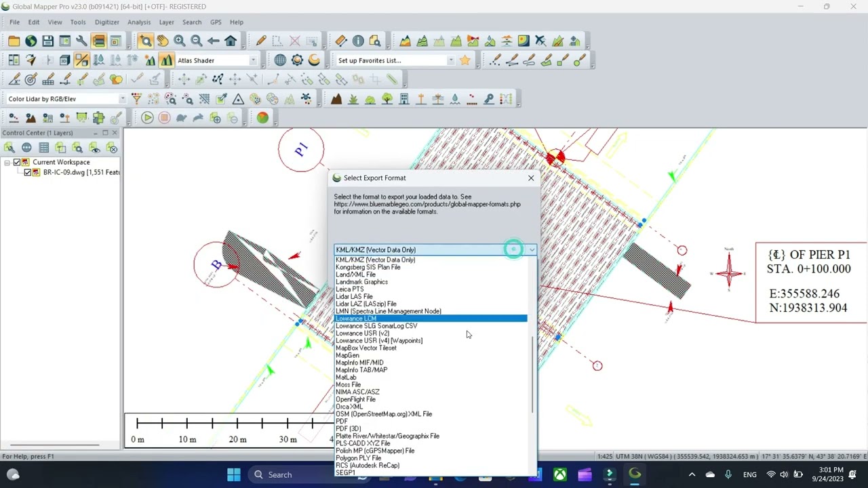Select Lidar LAS File format
This screenshot has height=488, width=868.
[x=431, y=297]
